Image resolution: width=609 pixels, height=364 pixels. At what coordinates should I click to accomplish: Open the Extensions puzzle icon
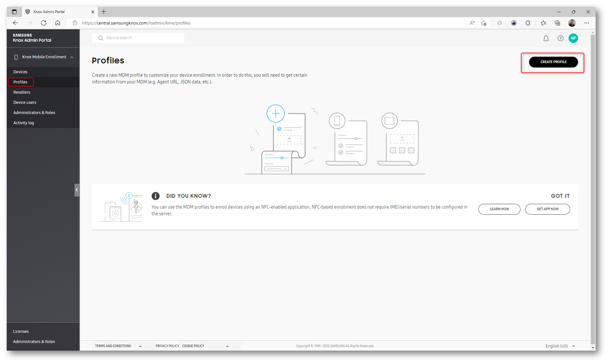(x=528, y=23)
